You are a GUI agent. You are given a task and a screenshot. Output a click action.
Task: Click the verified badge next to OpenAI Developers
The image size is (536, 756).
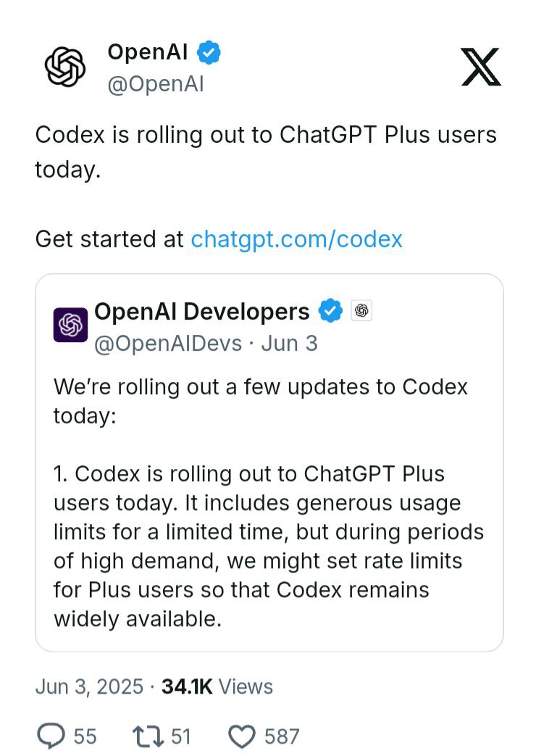tap(331, 312)
